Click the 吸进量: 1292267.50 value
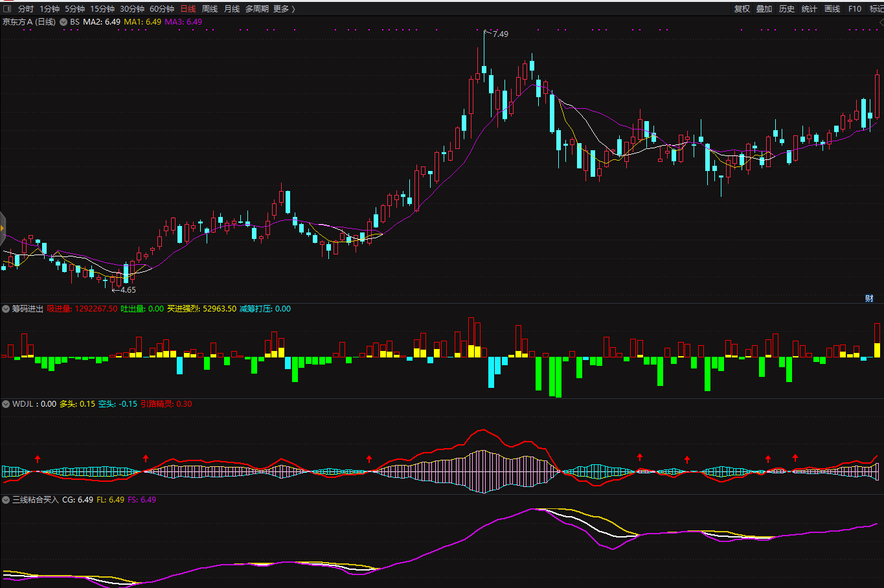Viewport: 884px width, 588px height. (x=82, y=309)
